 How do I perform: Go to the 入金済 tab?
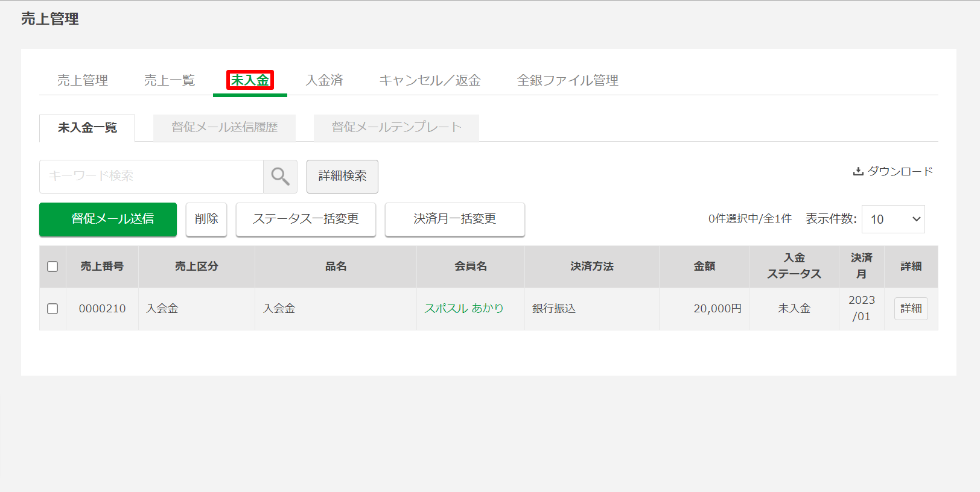click(x=325, y=80)
